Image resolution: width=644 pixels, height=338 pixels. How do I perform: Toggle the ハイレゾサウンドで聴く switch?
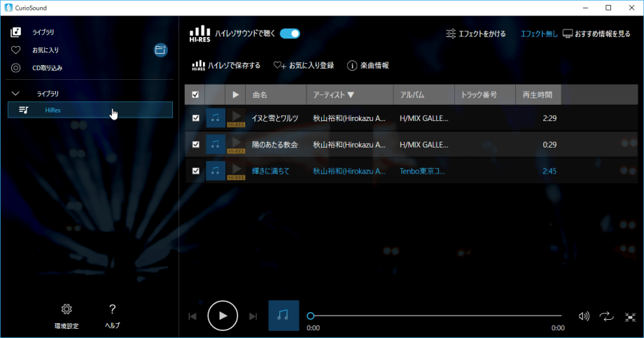pyautogui.click(x=290, y=34)
